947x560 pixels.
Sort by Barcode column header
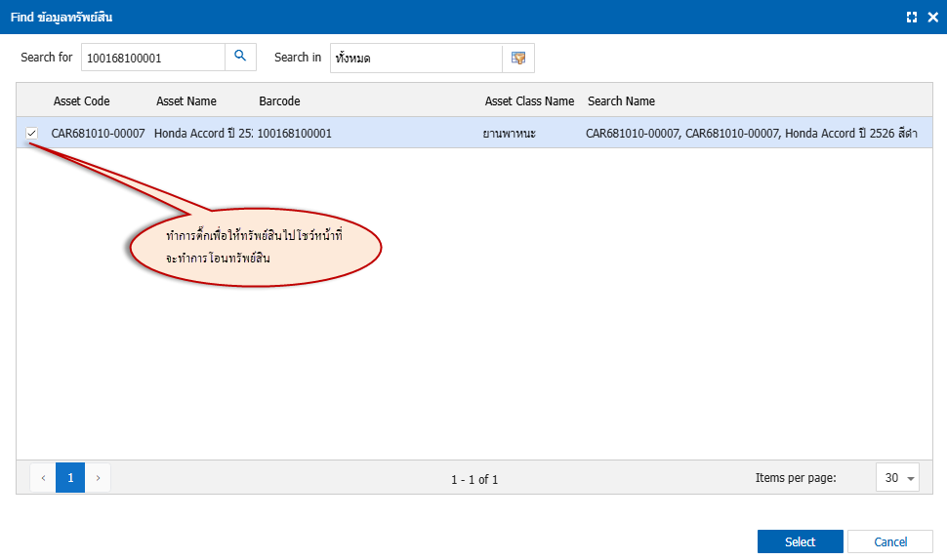279,101
